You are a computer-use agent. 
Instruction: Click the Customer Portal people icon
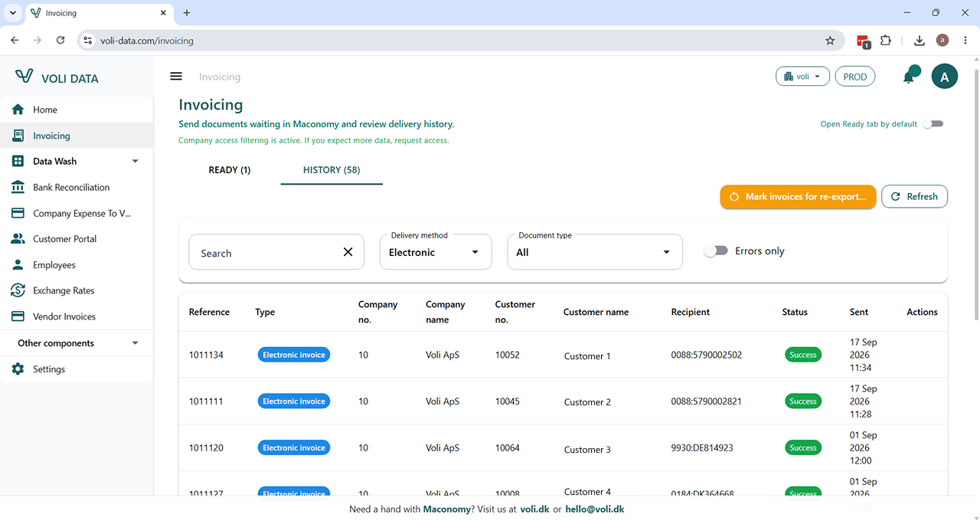click(18, 239)
